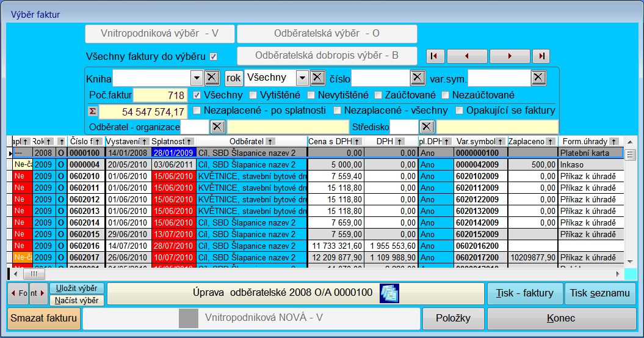
Task: Tick Nezaplacené - po splatnosti checkbox
Action: coord(197,111)
